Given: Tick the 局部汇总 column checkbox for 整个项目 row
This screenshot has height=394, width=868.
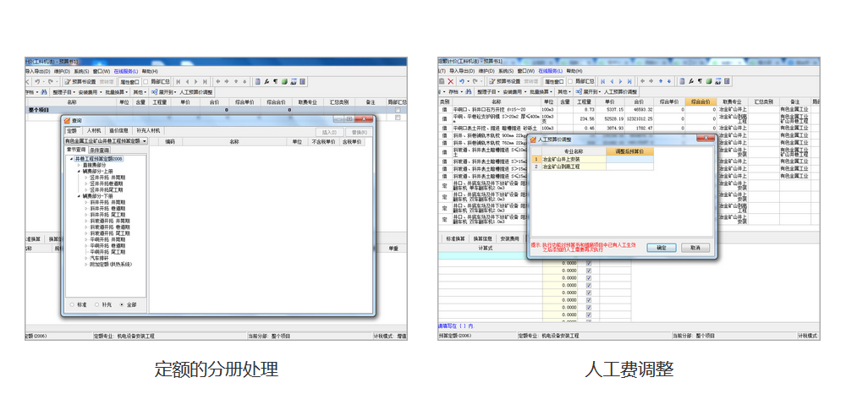Looking at the screenshot, I should pyautogui.click(x=397, y=110).
